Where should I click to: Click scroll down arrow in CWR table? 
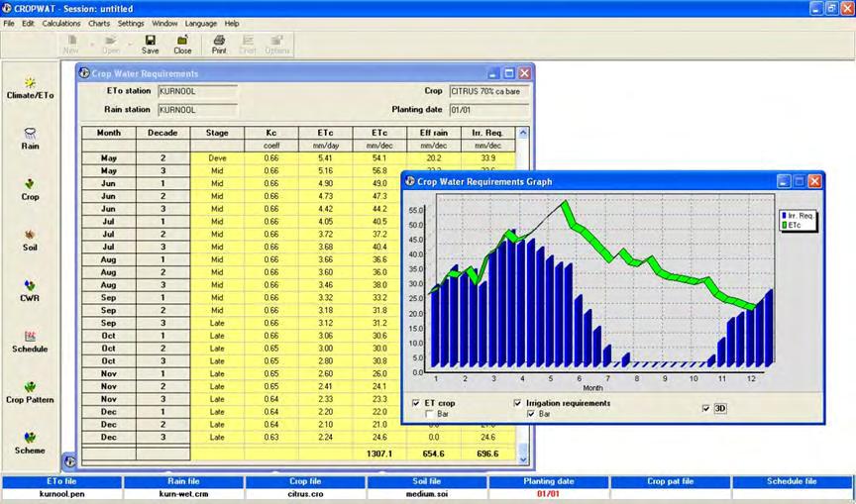(523, 459)
